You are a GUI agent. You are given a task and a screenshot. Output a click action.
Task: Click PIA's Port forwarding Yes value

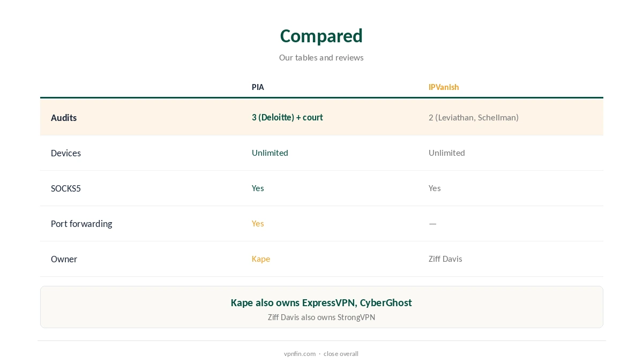258,223
